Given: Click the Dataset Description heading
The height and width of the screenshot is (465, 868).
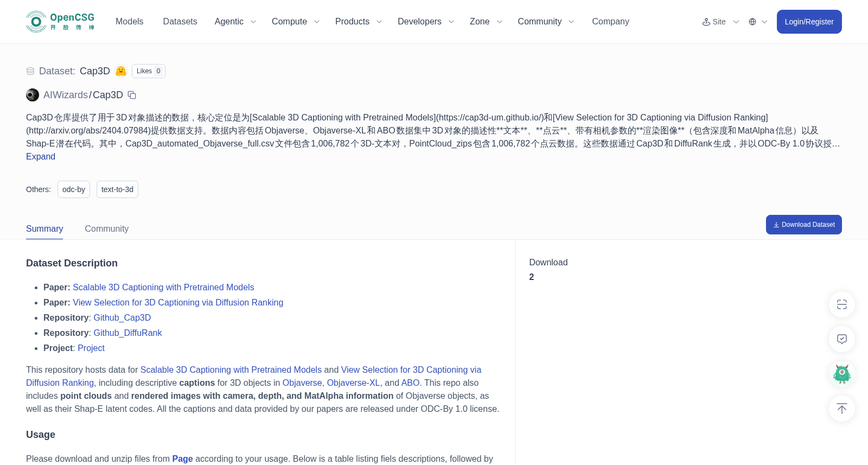Looking at the screenshot, I should point(72,263).
